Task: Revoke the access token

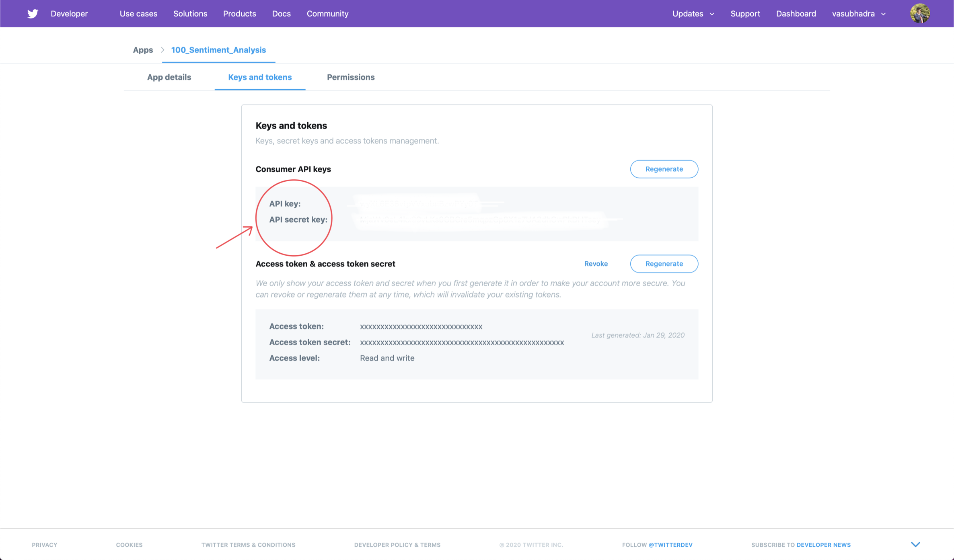Action: (596, 264)
